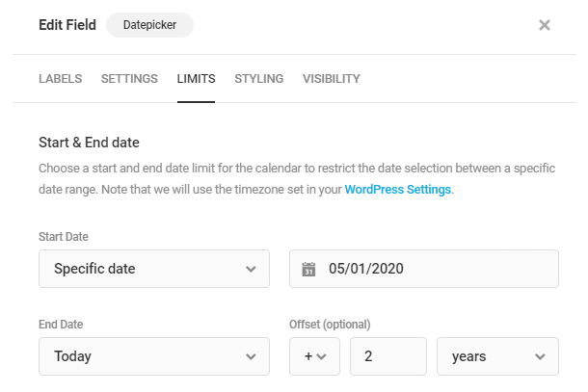Select the Limits tab
Viewport: 588px width, 392px height.
pos(196,79)
